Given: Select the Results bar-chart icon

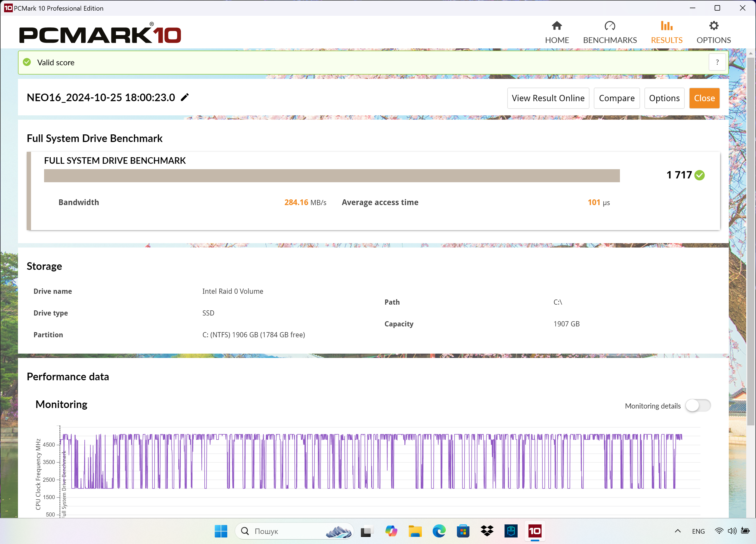Looking at the screenshot, I should (666, 25).
